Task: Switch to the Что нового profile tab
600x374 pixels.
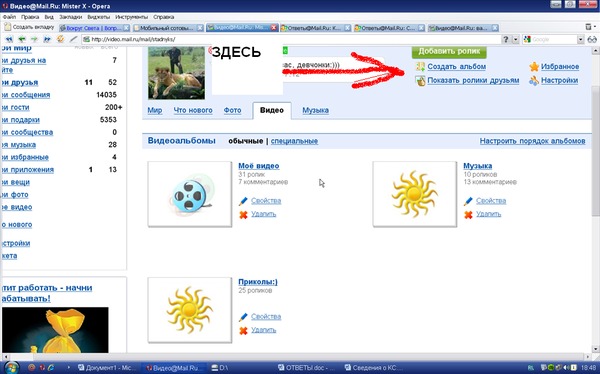Action: 193,110
